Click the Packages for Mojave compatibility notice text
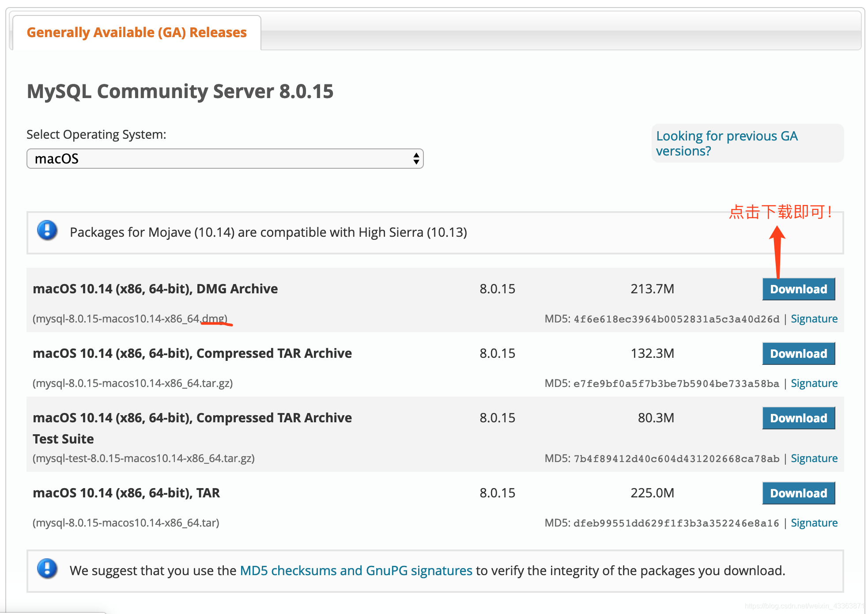This screenshot has width=868, height=614. 268,232
